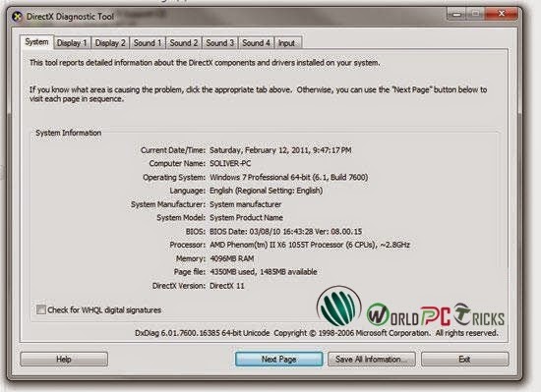Open the Input tab
The width and height of the screenshot is (541, 392).
coord(287,43)
